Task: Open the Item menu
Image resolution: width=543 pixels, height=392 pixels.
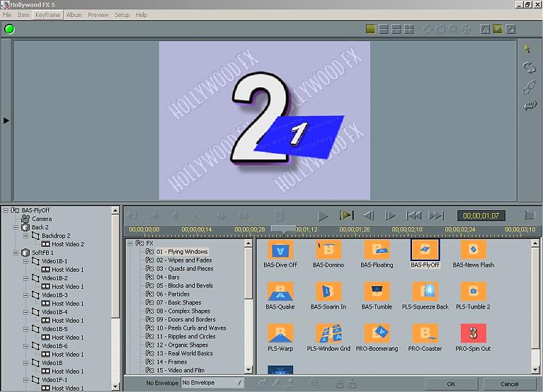Action: pos(24,15)
